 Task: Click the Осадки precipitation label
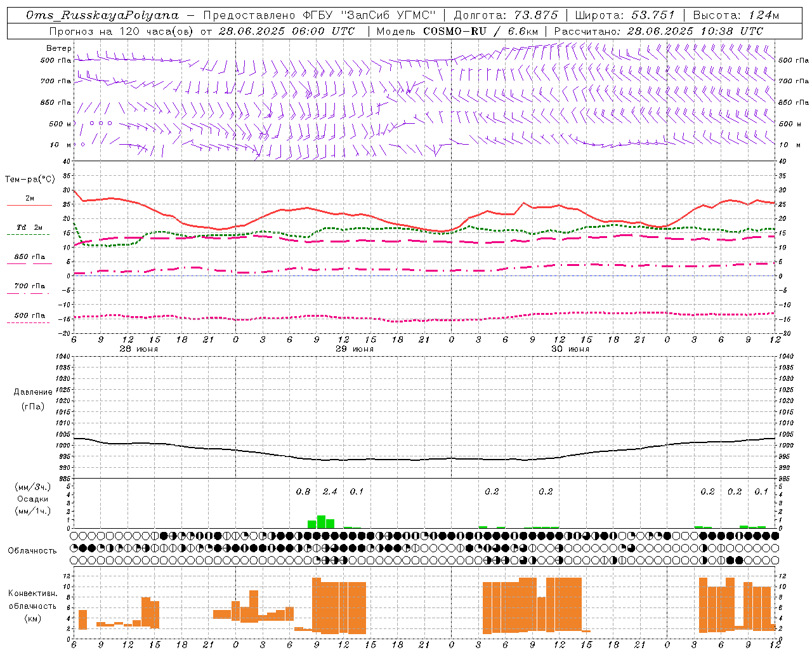click(x=32, y=499)
